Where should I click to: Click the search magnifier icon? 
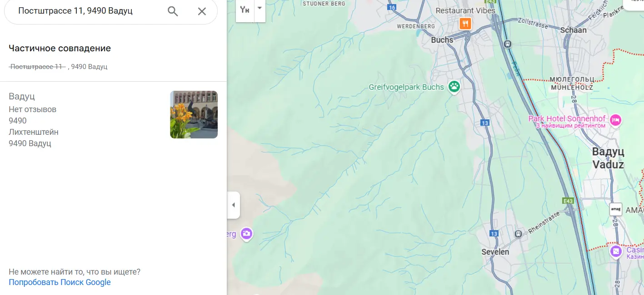(x=173, y=11)
